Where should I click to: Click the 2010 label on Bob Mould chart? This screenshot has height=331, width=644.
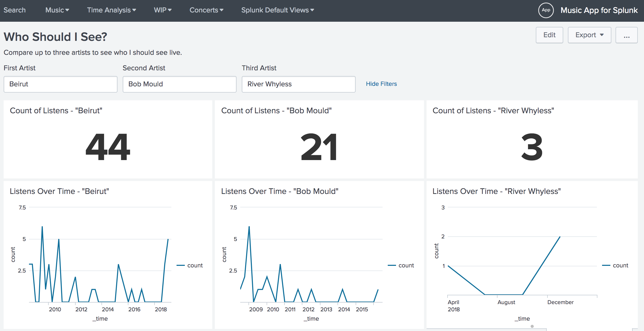[273, 309]
